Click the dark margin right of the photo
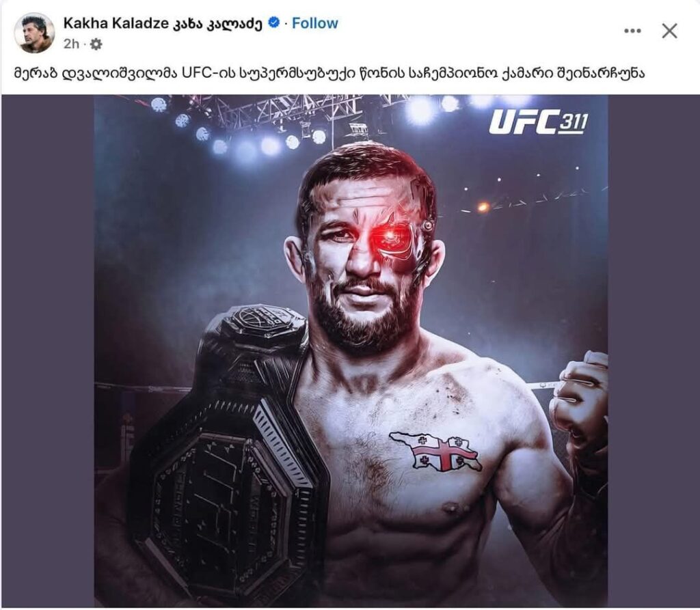The width and height of the screenshot is (700, 610). point(653,351)
